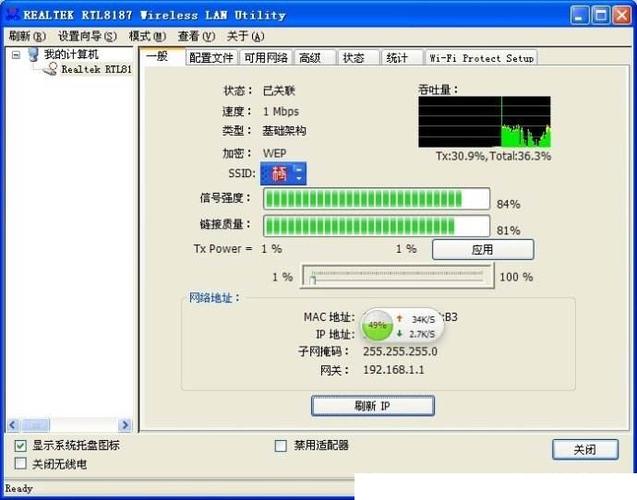Open the 查看(V) menu

click(x=196, y=37)
